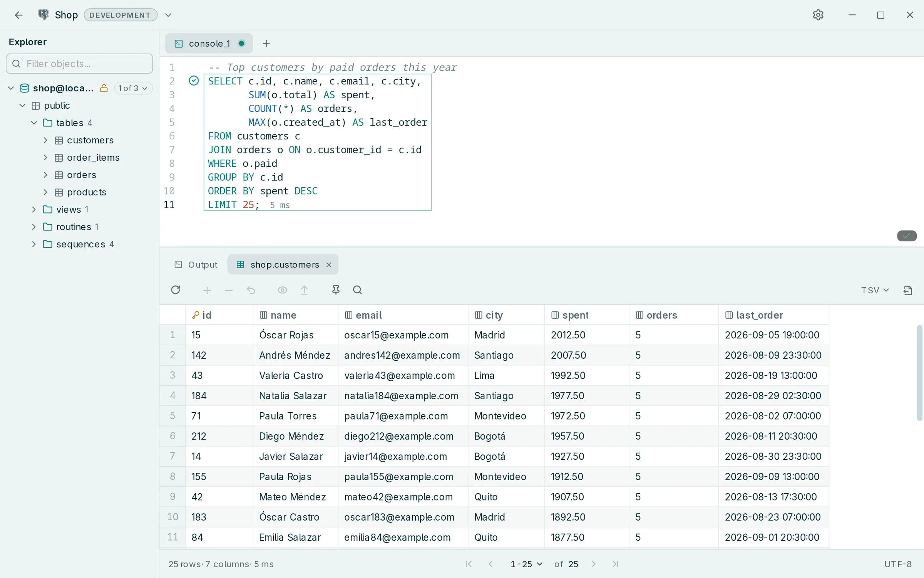Image resolution: width=924 pixels, height=578 pixels.
Task: Select the cell 'andres142@example.com'
Action: [x=403, y=355]
